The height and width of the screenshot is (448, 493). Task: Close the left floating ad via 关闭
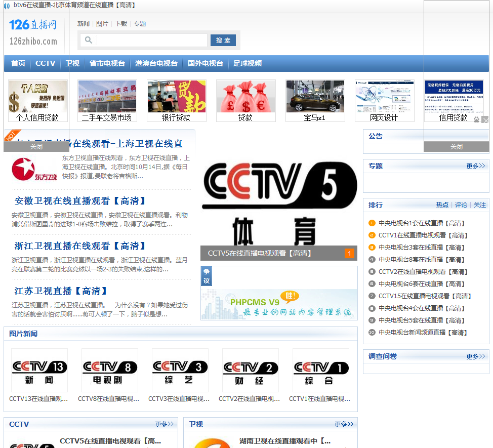click(x=36, y=146)
